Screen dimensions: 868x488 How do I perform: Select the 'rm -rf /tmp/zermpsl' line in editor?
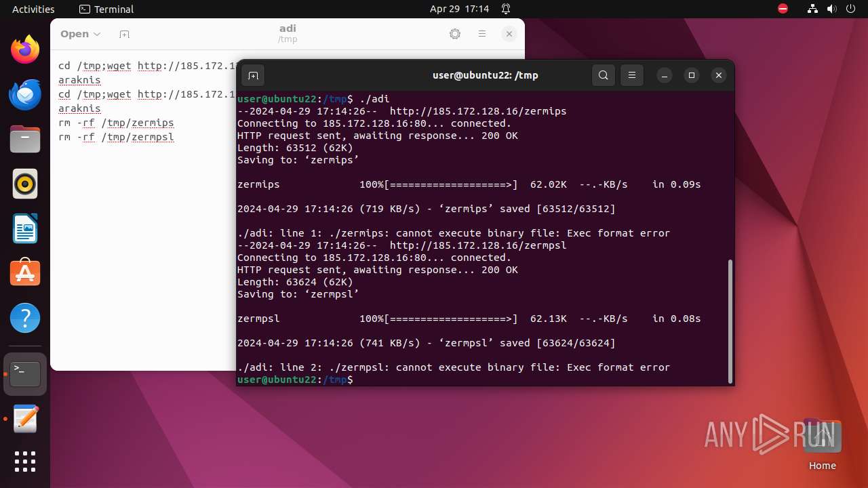pos(116,137)
